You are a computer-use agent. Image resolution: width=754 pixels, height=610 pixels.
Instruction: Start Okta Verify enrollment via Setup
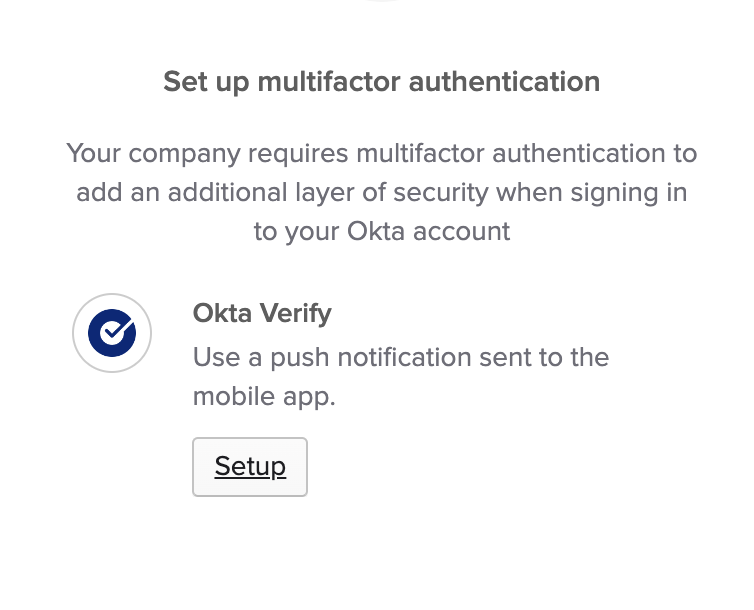click(x=250, y=467)
